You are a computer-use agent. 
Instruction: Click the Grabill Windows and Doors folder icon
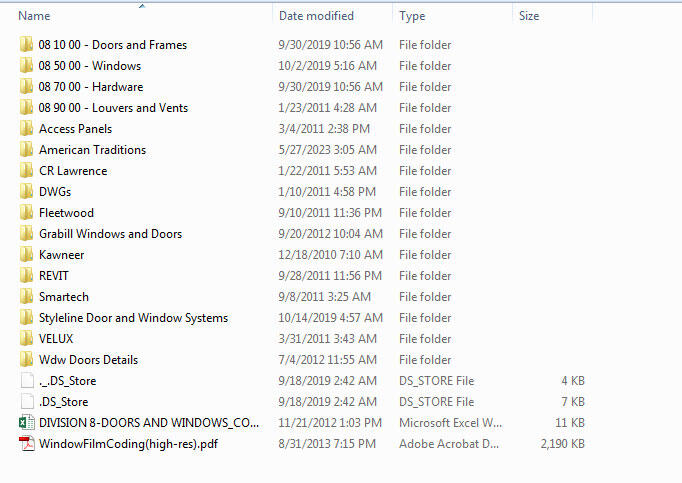[x=27, y=233]
